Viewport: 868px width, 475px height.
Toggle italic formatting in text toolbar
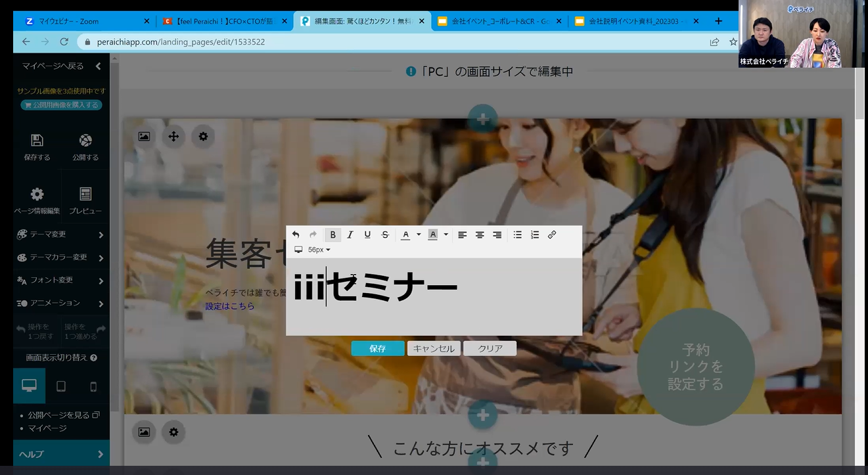[350, 235]
